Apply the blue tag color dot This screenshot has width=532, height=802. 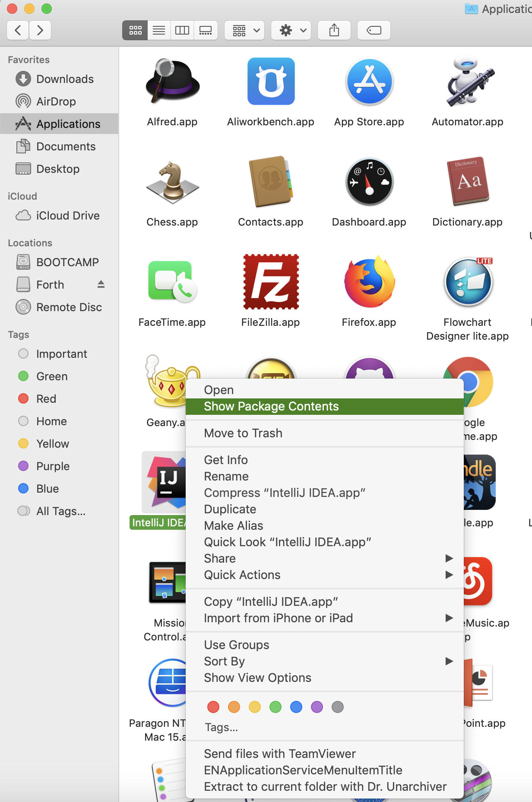[x=296, y=707]
